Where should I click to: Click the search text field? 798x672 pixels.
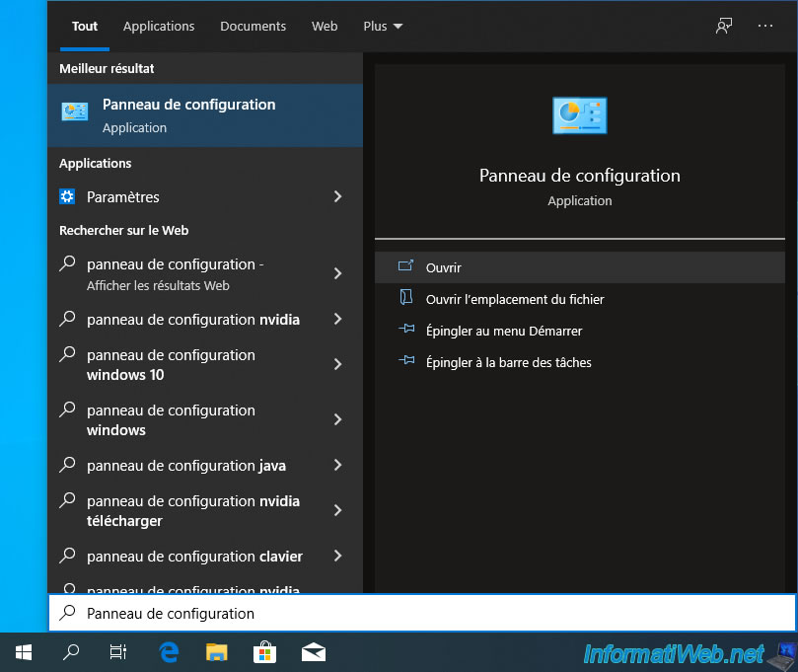(421, 613)
